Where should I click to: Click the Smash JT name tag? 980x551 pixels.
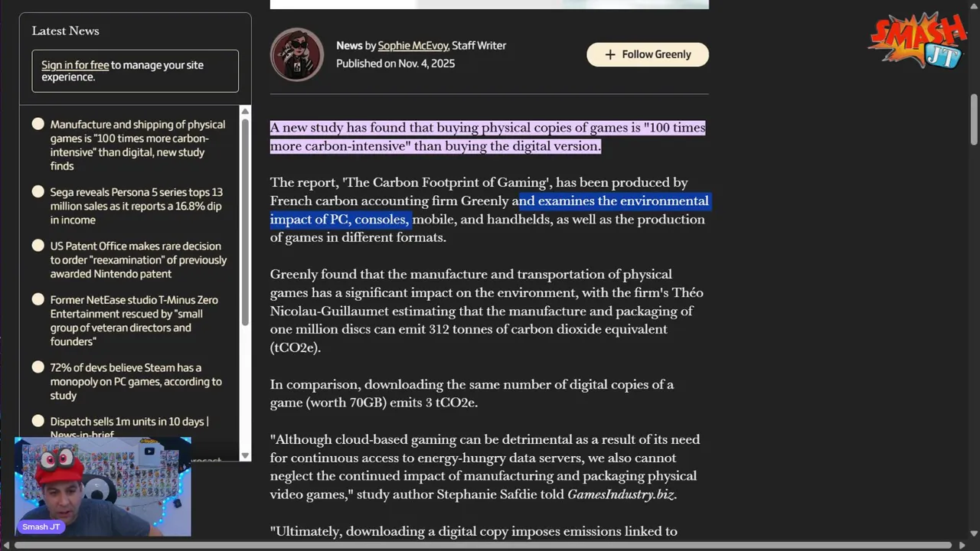click(41, 527)
